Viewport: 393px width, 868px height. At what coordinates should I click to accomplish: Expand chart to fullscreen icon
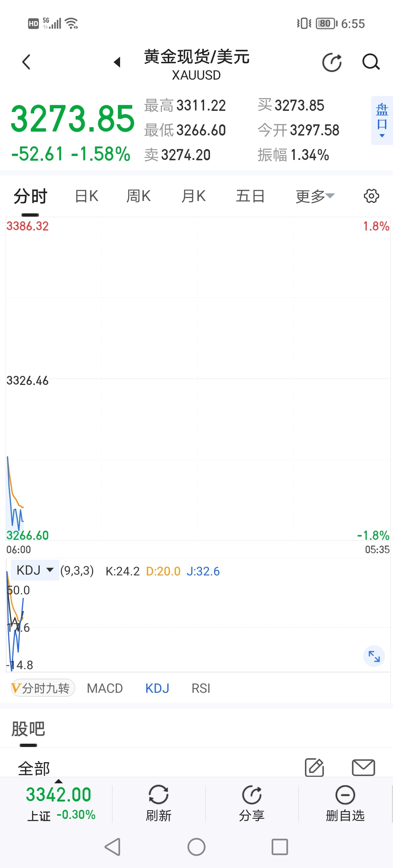374,656
